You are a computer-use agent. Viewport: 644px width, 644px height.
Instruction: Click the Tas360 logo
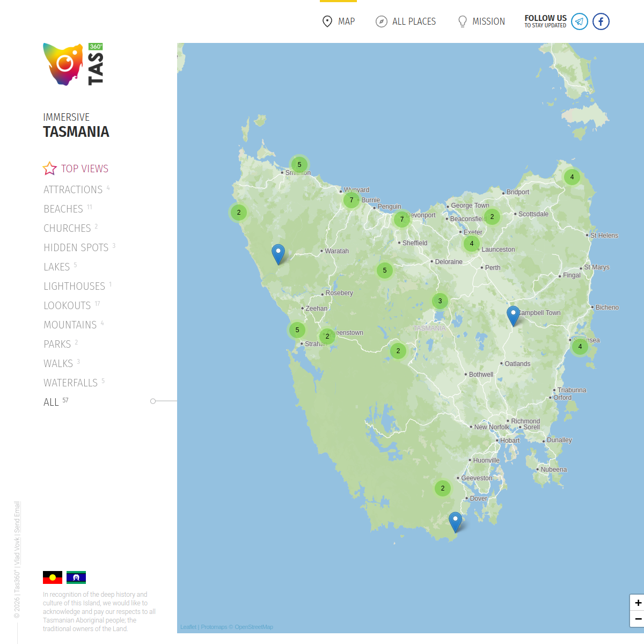point(73,64)
